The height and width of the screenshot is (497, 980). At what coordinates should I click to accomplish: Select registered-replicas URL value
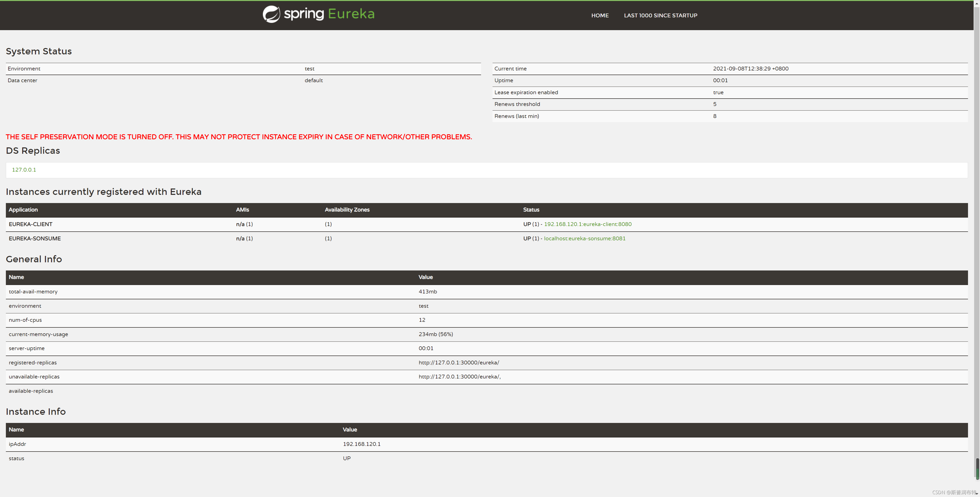[459, 363]
